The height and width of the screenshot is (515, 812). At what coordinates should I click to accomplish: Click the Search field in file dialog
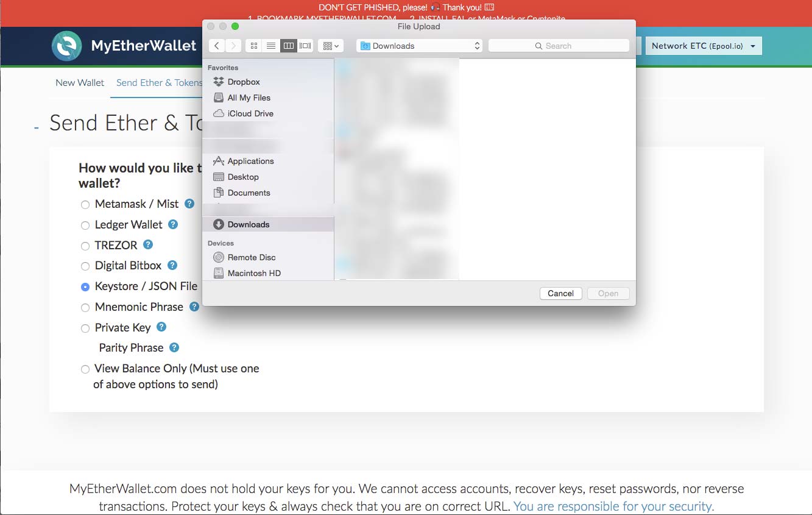[559, 46]
